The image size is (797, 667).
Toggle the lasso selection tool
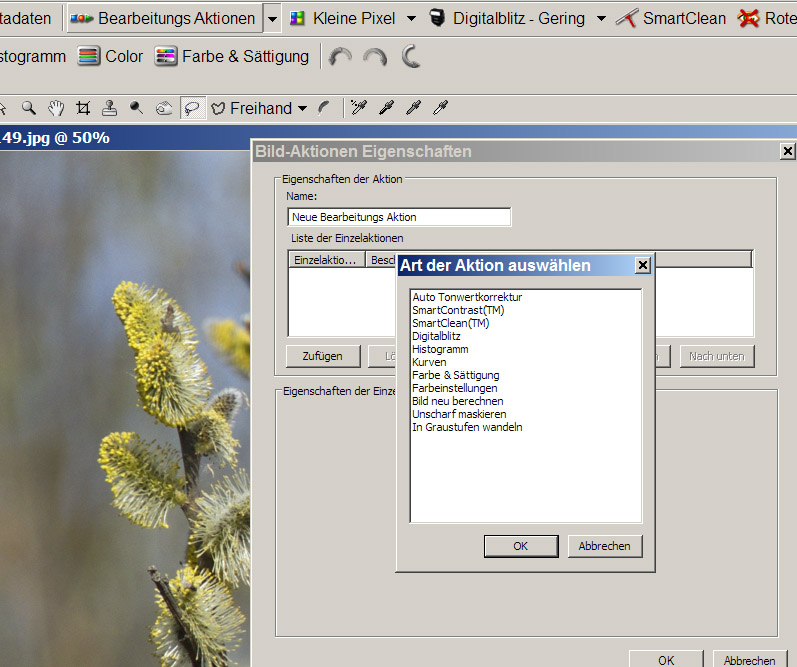(193, 108)
